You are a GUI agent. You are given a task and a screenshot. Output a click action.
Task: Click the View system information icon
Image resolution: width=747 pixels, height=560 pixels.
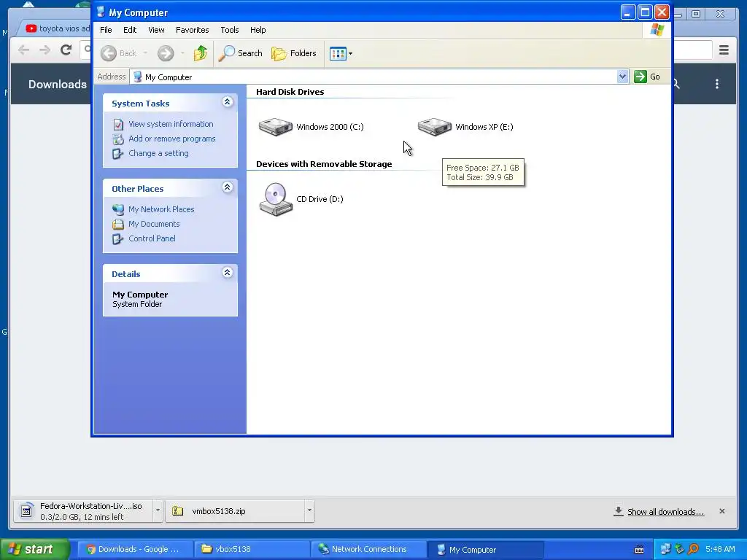coord(118,124)
